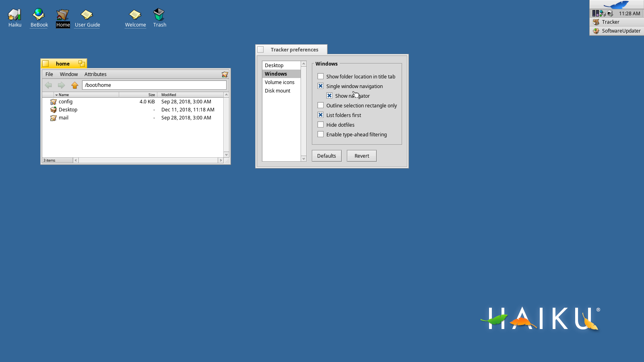644x362 pixels.
Task: Click the volume speaker tray icon
Action: tap(610, 13)
